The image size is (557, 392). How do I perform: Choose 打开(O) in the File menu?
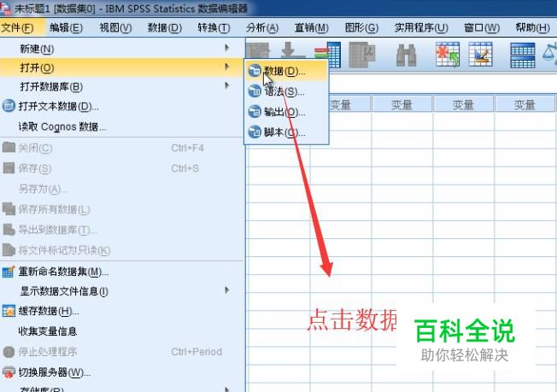122,67
